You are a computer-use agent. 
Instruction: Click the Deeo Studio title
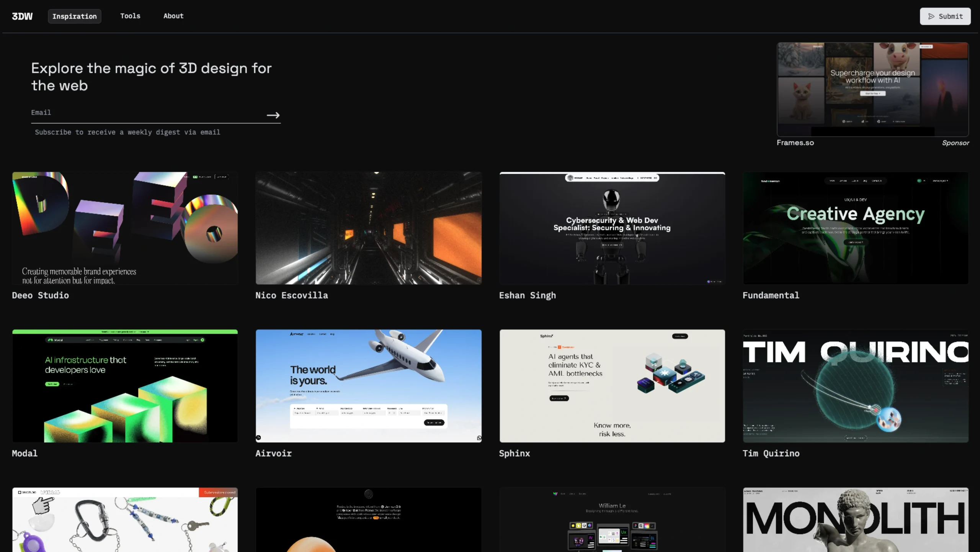pos(41,295)
